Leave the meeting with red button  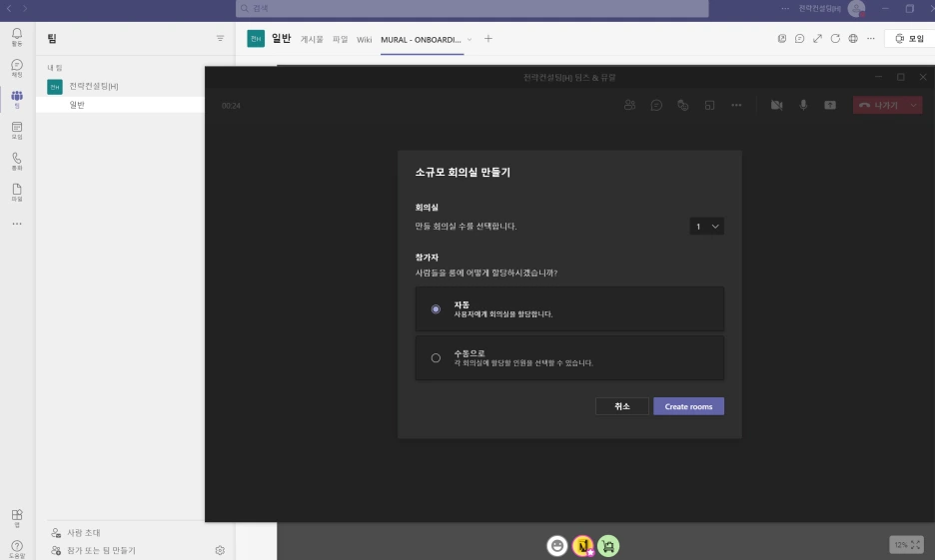tap(880, 106)
